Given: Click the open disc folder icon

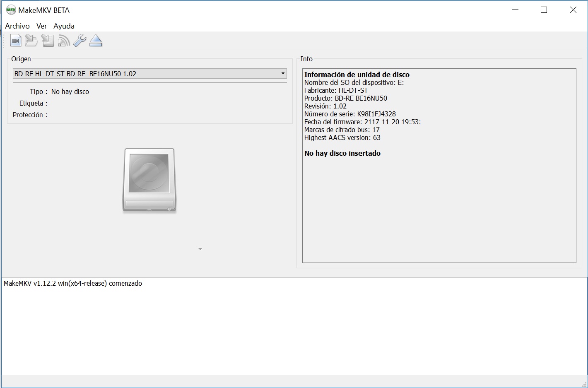Looking at the screenshot, I should pos(31,41).
